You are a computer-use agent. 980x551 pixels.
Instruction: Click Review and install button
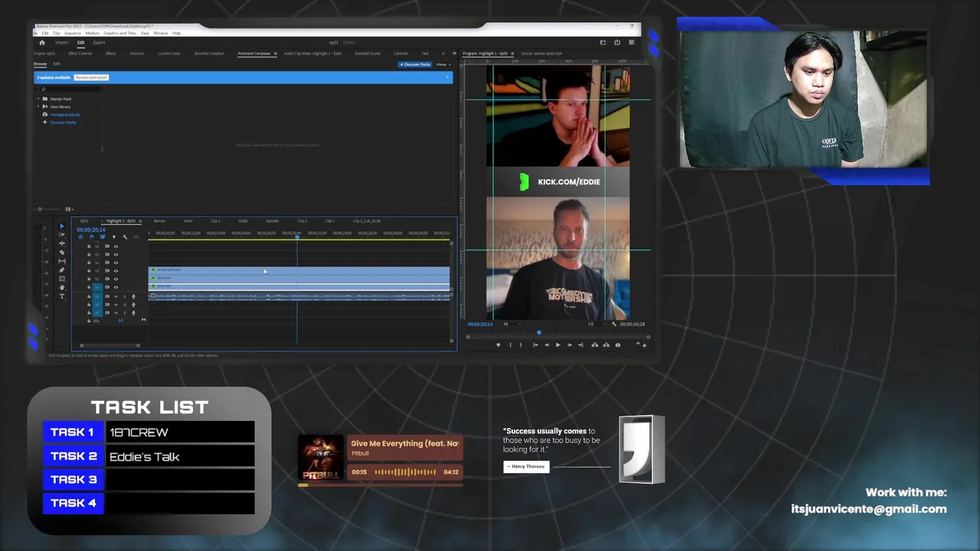click(x=91, y=77)
